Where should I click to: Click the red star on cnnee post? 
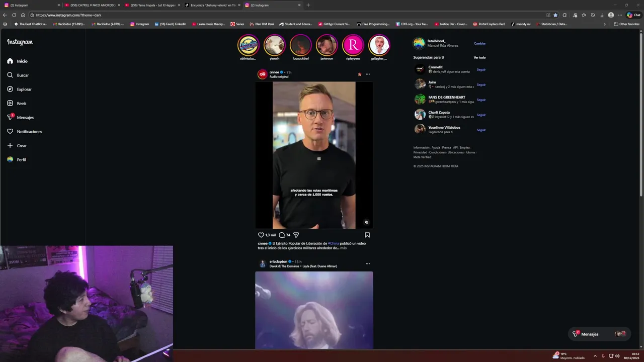(x=359, y=74)
